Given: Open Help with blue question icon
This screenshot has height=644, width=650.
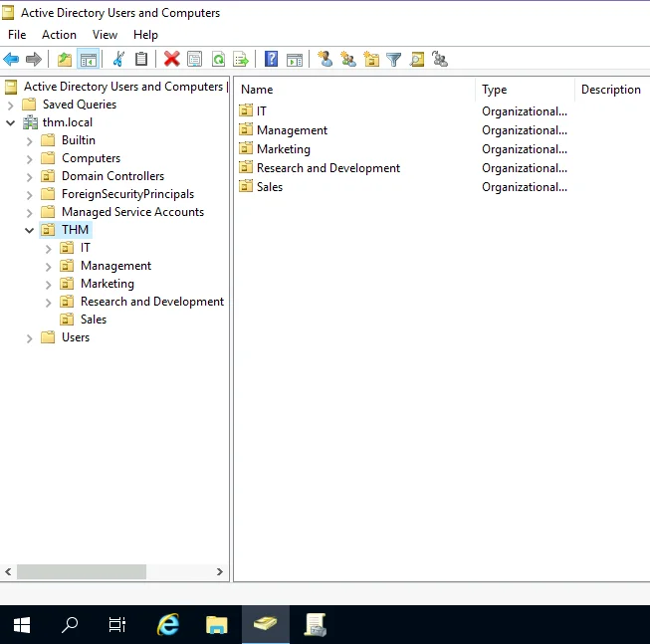Looking at the screenshot, I should 271,59.
